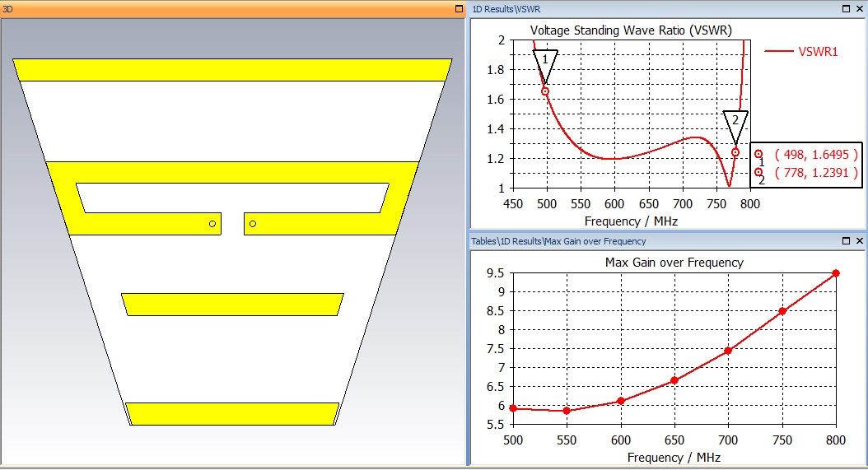Image resolution: width=868 pixels, height=470 pixels.
Task: Select the gain data point at 650 MHz
Action: tap(674, 380)
